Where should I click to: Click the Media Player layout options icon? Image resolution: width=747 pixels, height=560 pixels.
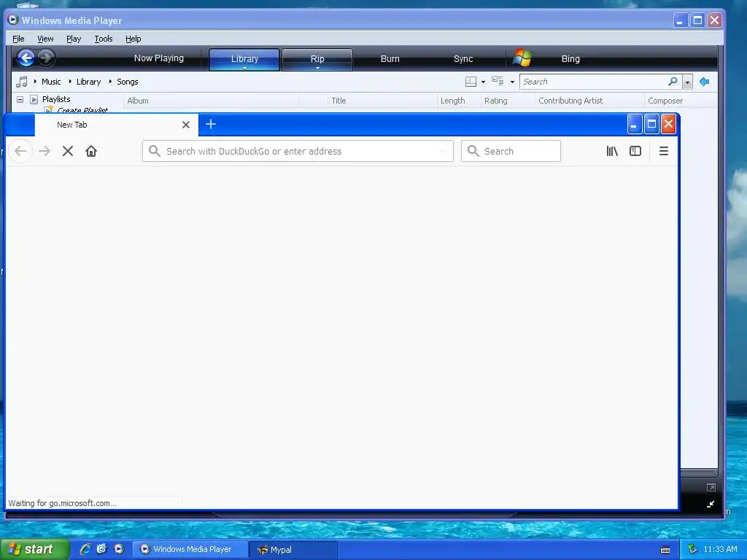click(471, 82)
